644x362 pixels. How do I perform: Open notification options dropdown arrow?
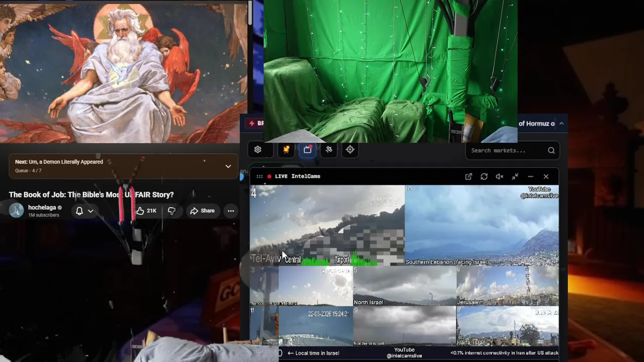(91, 211)
